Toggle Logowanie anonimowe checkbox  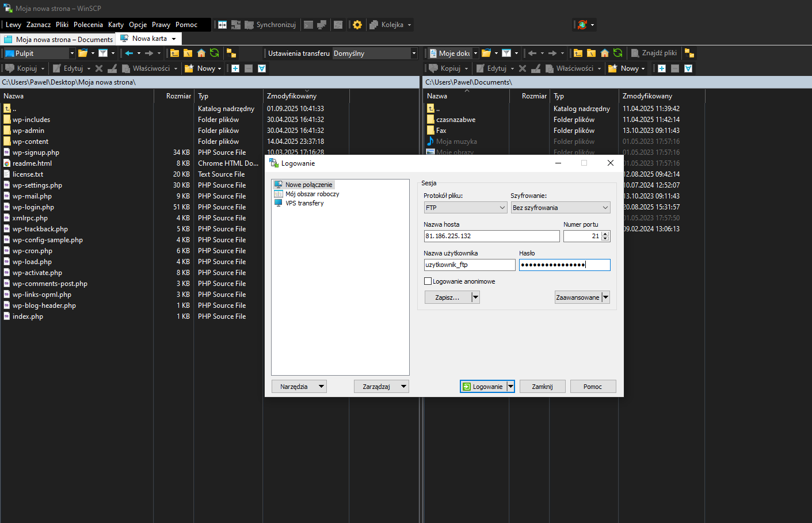428,281
